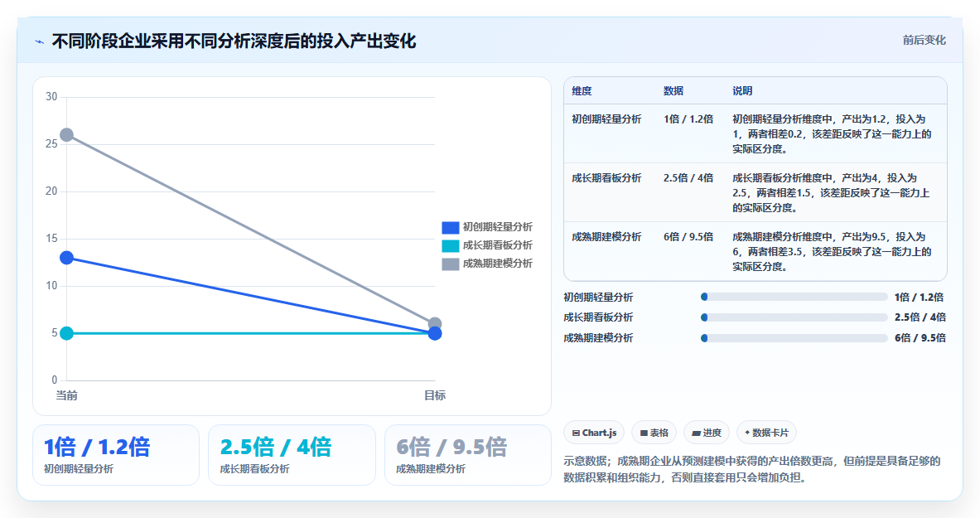Screen dimensions: 980x518
Task: Click the 初创期轻量分析 table row name
Action: tap(606, 119)
